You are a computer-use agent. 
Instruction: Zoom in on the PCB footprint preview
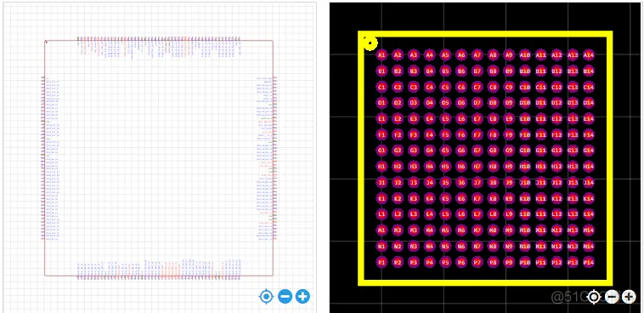tap(629, 297)
